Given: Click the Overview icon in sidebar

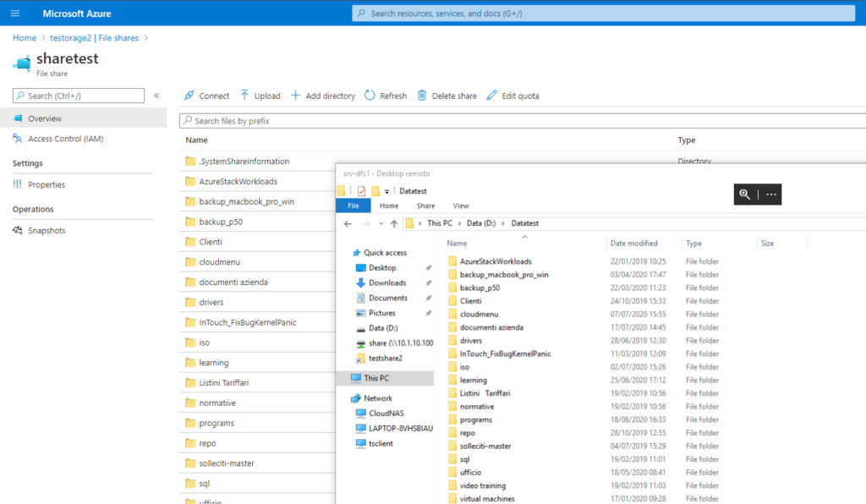Looking at the screenshot, I should point(18,118).
